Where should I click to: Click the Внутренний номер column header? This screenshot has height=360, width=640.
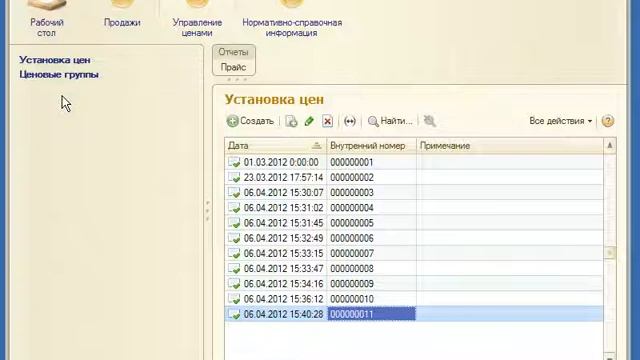click(x=371, y=146)
